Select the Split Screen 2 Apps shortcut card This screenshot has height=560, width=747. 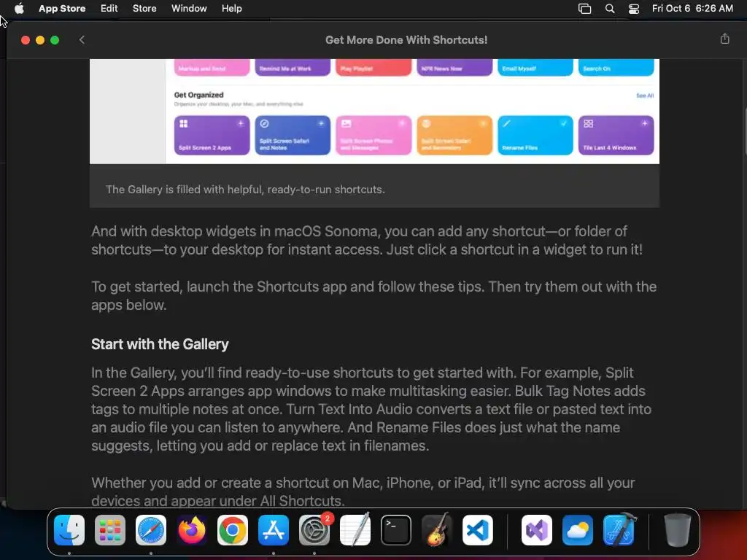(x=212, y=135)
